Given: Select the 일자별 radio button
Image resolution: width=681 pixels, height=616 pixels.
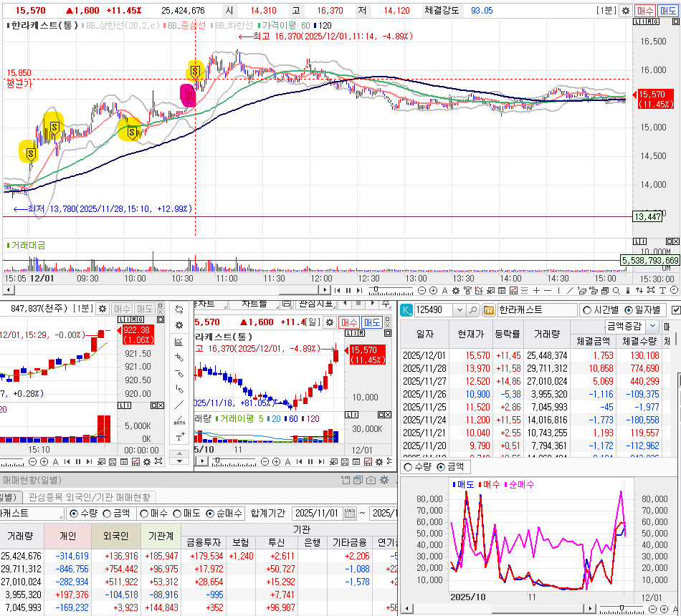Looking at the screenshot, I should tap(629, 310).
